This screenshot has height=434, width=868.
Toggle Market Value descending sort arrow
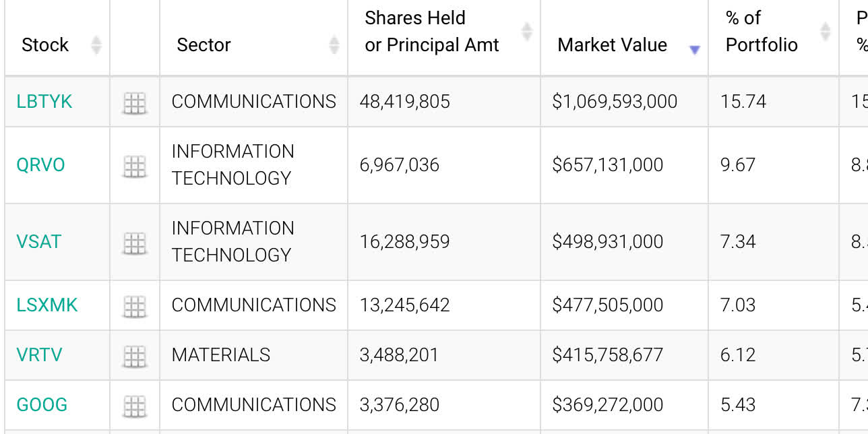click(695, 49)
